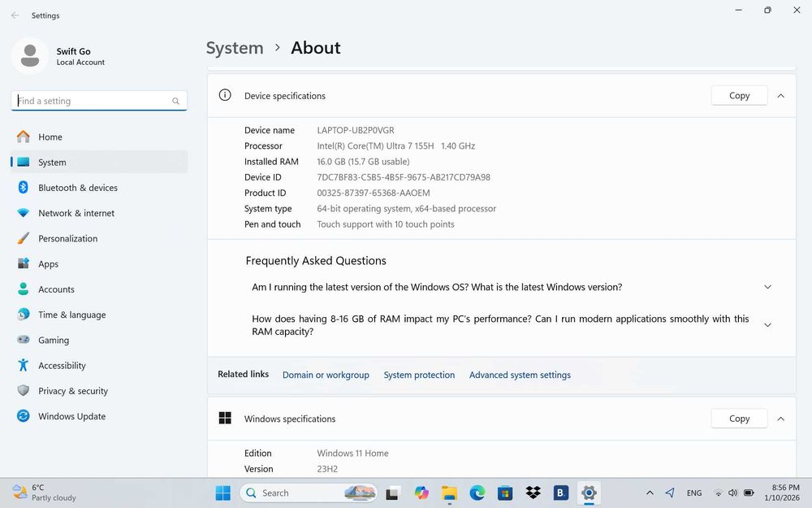Viewport: 812px width, 508px height.
Task: Click the Device specifications info icon
Action: [225, 95]
